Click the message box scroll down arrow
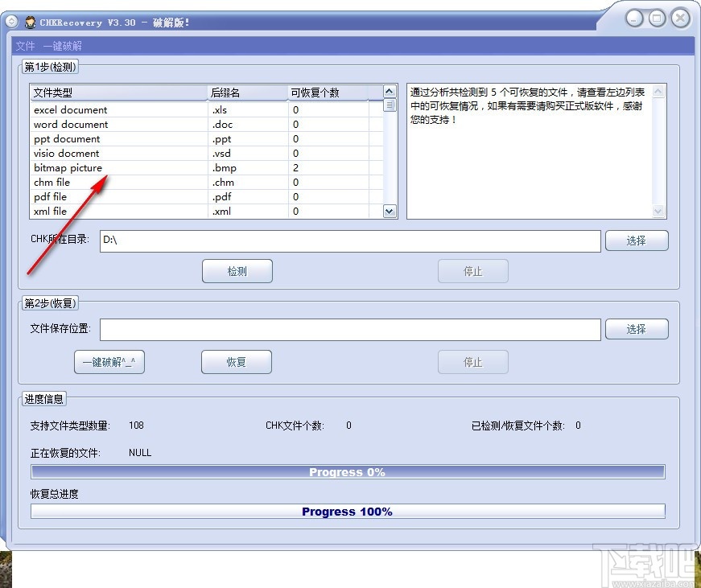 658,212
